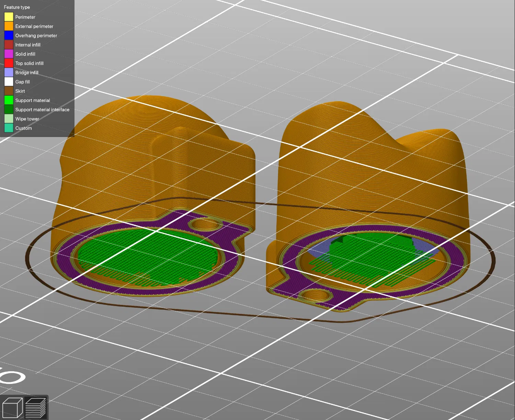The height and width of the screenshot is (420, 515).
Task: Switch to 3D editor view cube icon
Action: (x=12, y=408)
